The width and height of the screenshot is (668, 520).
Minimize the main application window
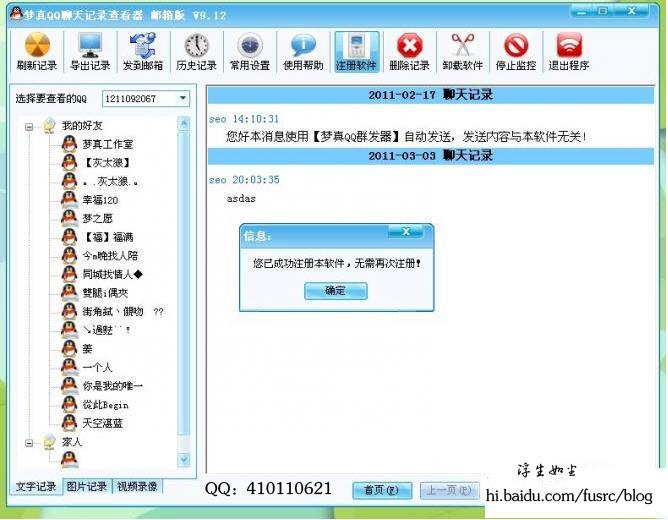582,11
